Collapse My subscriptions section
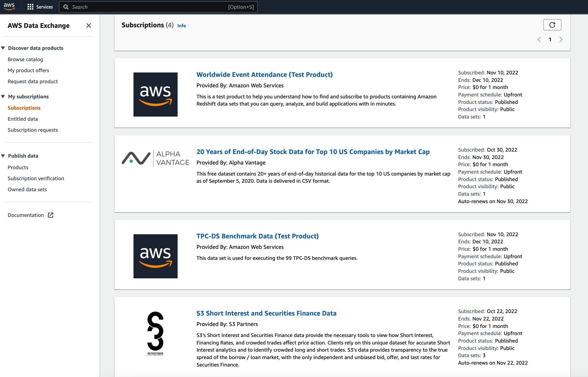The height and width of the screenshot is (377, 588). point(3,96)
